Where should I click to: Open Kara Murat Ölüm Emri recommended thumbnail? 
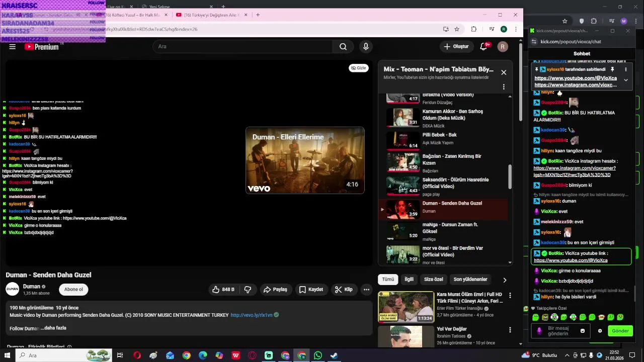(406, 307)
